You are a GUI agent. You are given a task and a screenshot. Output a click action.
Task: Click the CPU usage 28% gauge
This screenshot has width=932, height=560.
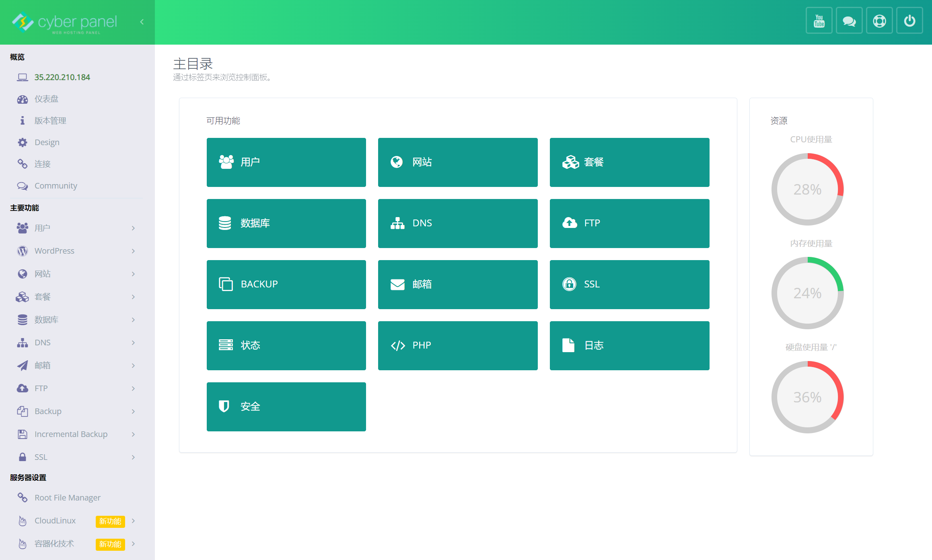coord(807,189)
